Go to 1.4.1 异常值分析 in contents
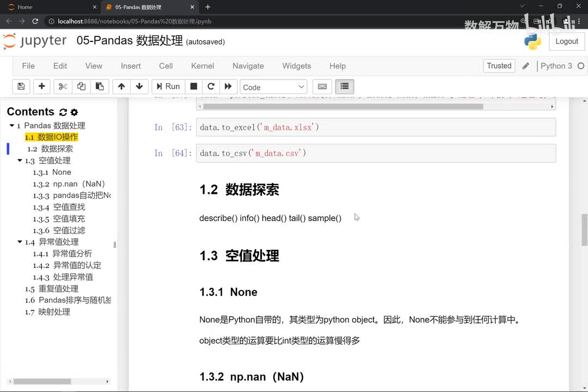Image resolution: width=588 pixels, height=392 pixels. point(62,254)
